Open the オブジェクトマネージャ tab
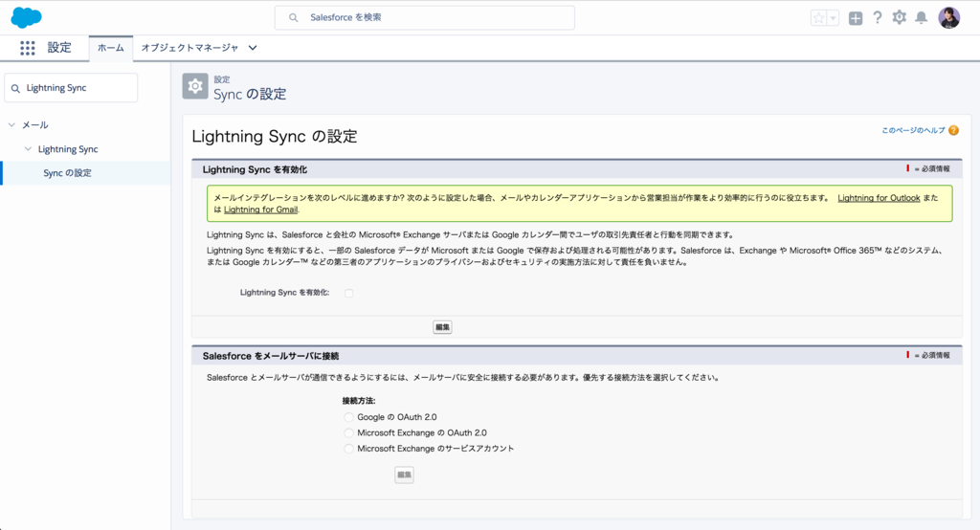The width and height of the screenshot is (980, 530). tap(189, 48)
